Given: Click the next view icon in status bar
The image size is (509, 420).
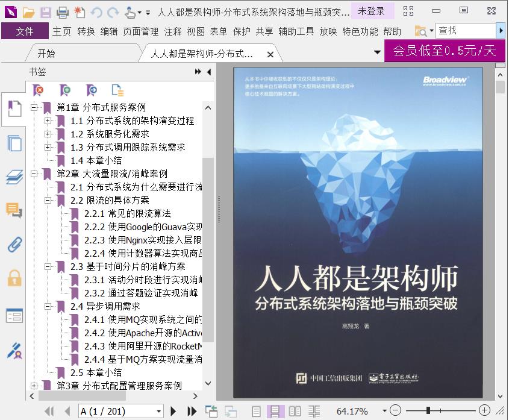Looking at the screenshot, I should pyautogui.click(x=231, y=411).
